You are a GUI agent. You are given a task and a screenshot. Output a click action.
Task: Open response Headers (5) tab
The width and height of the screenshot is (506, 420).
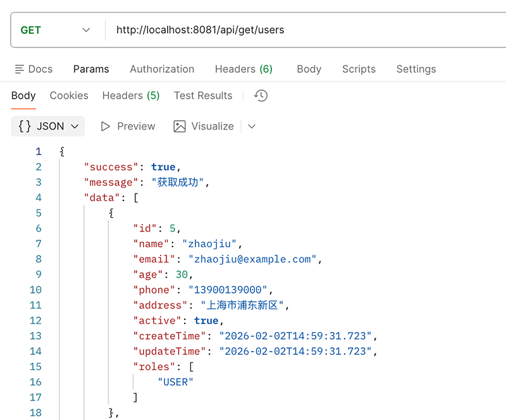click(x=131, y=96)
